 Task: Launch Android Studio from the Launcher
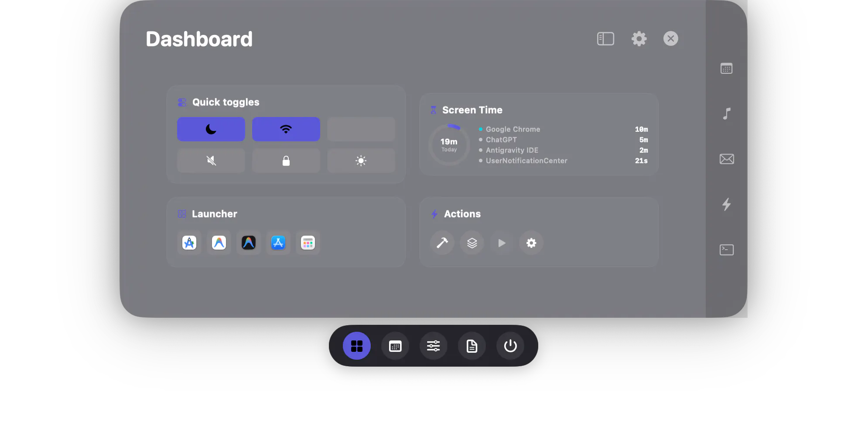pyautogui.click(x=189, y=243)
